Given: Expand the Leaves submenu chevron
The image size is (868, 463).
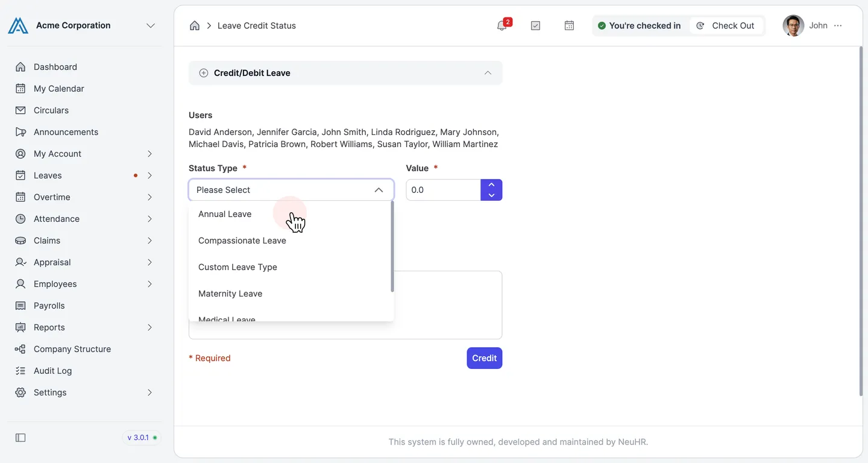Looking at the screenshot, I should [149, 175].
